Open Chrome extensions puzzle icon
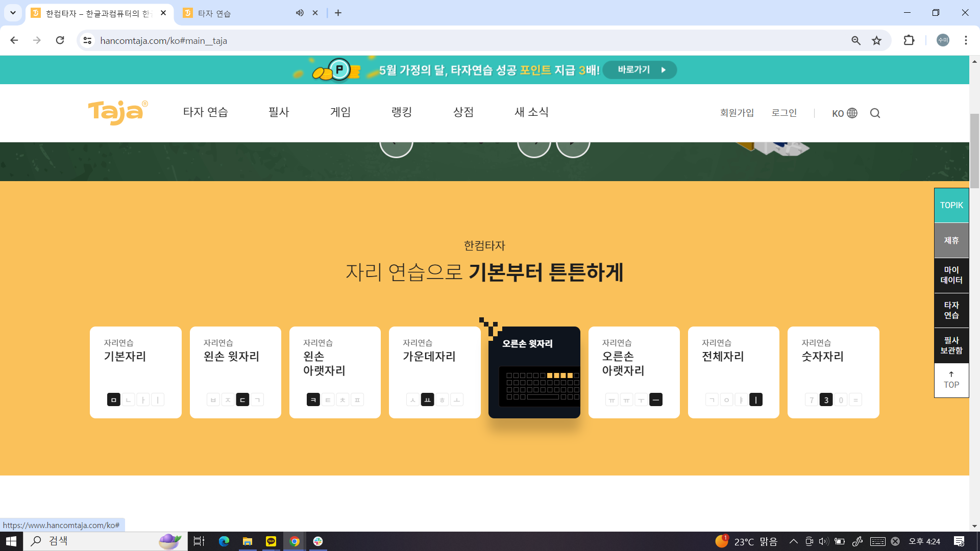980x551 pixels. pos(909,40)
